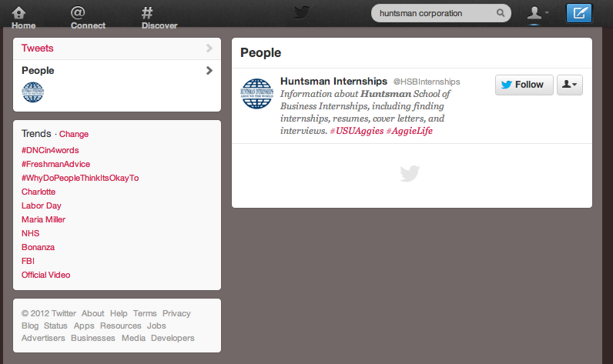Open the #USUAggies hashtag
The height and width of the screenshot is (364, 613).
click(x=357, y=131)
